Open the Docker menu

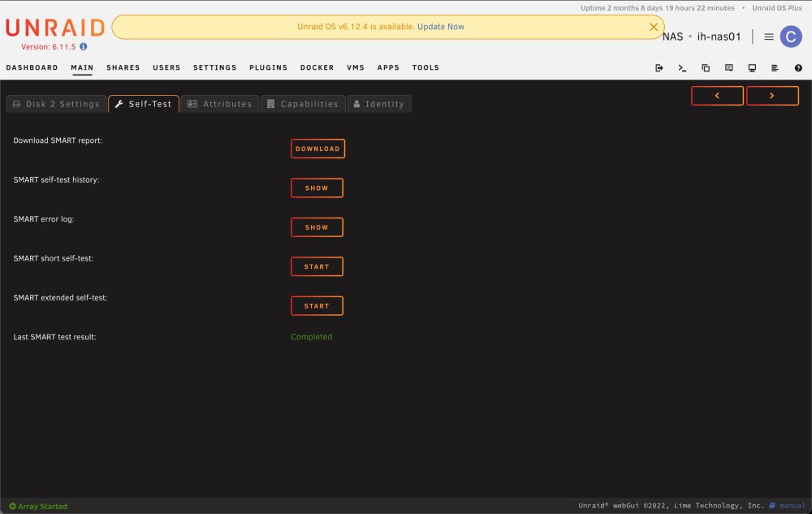click(317, 68)
